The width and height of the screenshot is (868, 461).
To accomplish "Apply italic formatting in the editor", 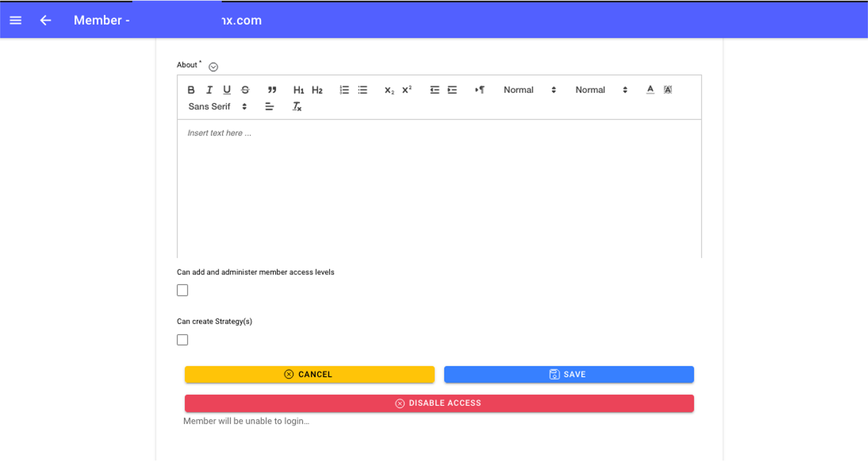I will click(x=209, y=90).
